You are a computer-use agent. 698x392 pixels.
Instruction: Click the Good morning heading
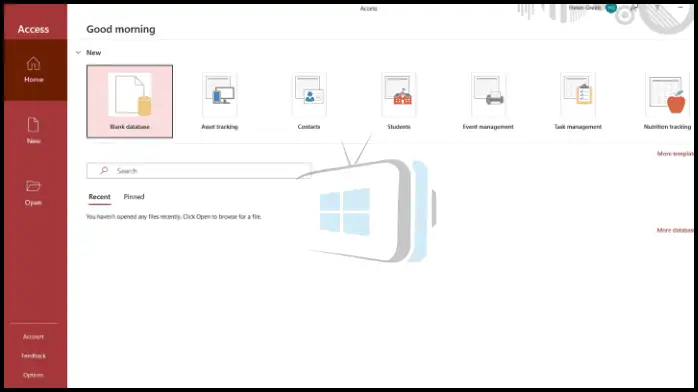click(x=121, y=29)
